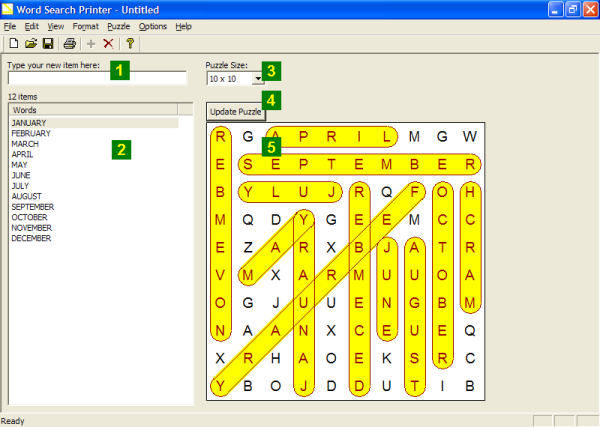Click the Help question mark icon
The image size is (600, 427).
(130, 44)
